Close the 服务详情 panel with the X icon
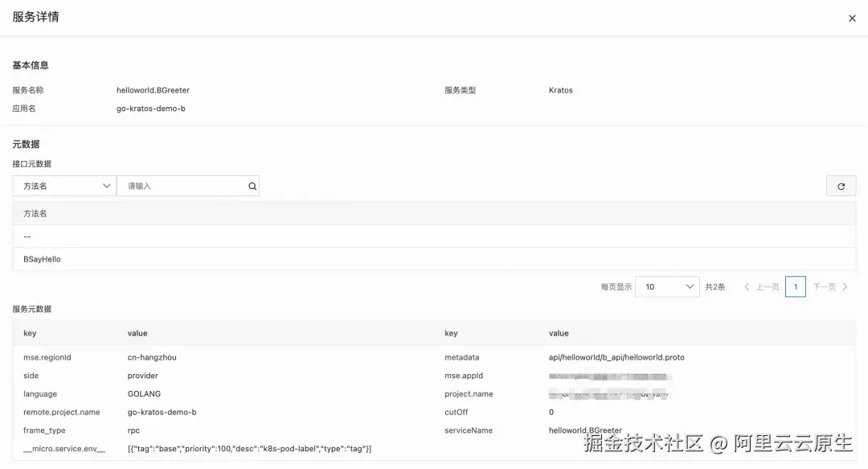The height and width of the screenshot is (469, 868). tap(852, 18)
